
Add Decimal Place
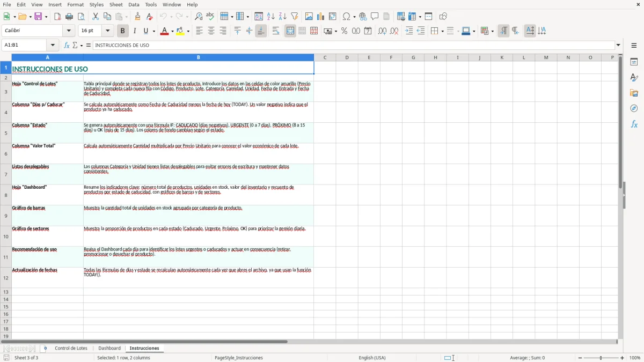[x=382, y=31]
